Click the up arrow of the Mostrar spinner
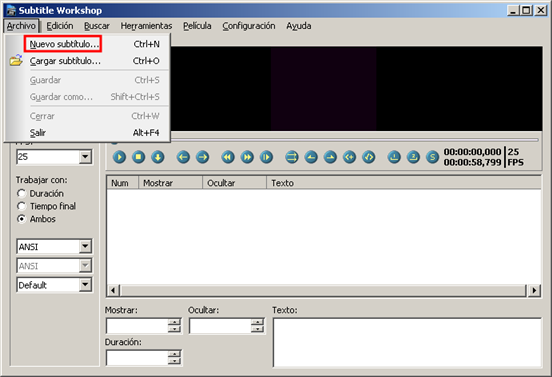The image size is (552, 377). (x=175, y=322)
